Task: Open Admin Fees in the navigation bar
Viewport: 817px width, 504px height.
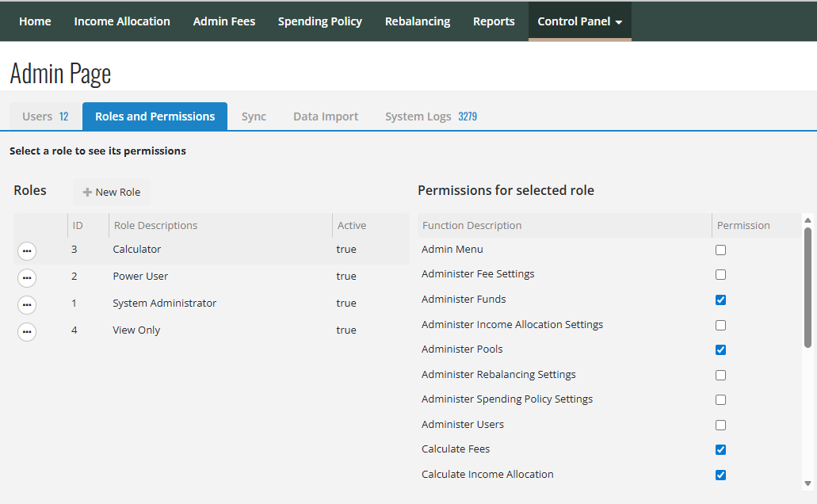Action: (x=224, y=21)
